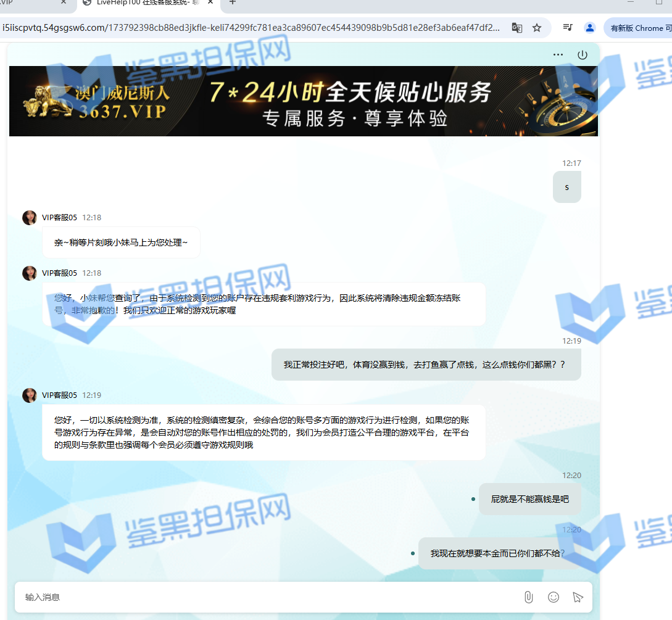The width and height of the screenshot is (672, 620).
Task: Open the emoji picker
Action: tap(554, 597)
